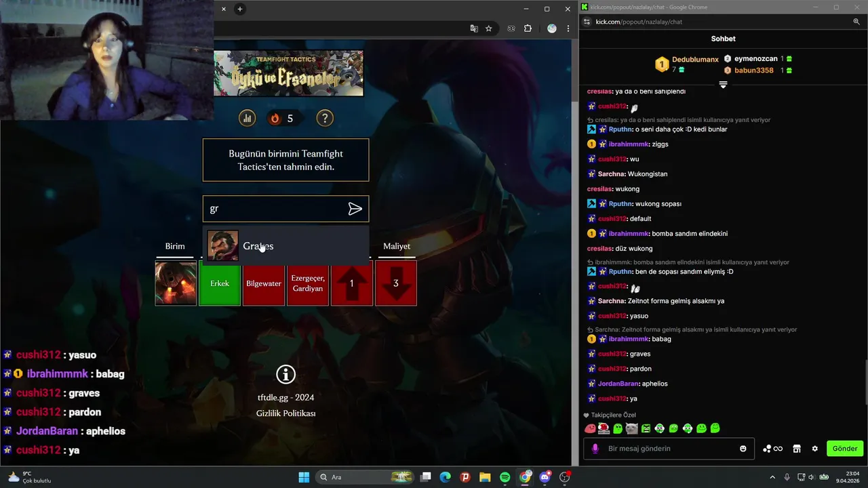868x488 pixels.
Task: Click the kick.com/popout/nazlalay/chat URL
Action: (639, 22)
